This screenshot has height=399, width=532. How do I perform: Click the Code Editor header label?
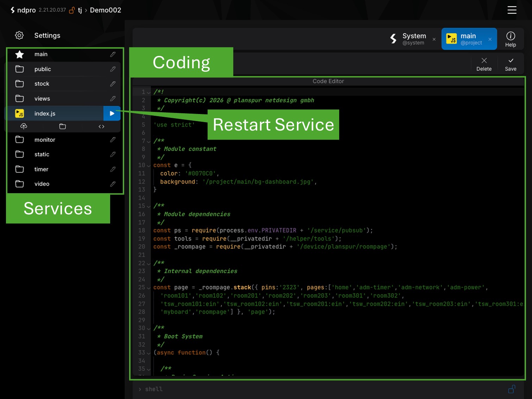[x=328, y=81]
